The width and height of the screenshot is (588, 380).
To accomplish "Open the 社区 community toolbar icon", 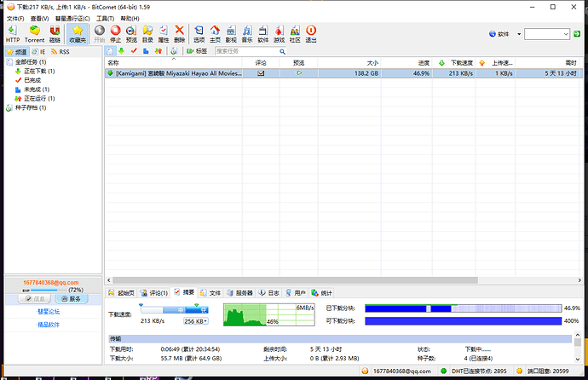I will click(295, 34).
